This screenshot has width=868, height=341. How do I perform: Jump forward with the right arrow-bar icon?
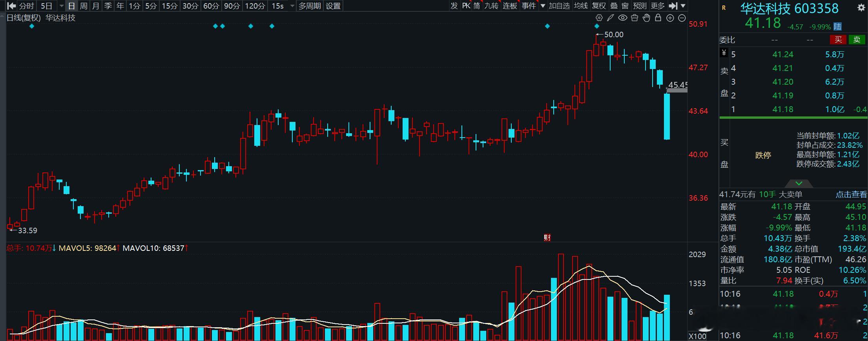pos(673,6)
